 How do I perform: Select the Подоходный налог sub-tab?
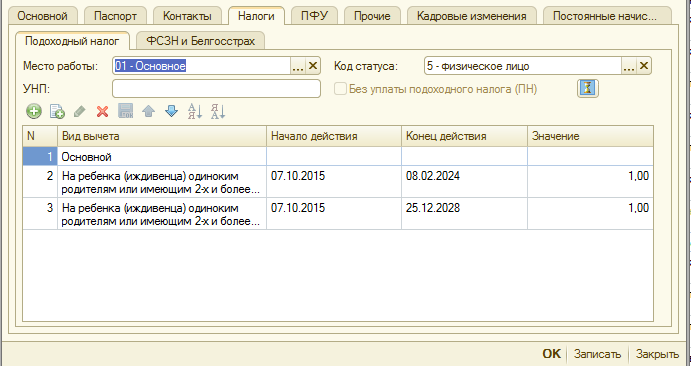click(x=72, y=41)
